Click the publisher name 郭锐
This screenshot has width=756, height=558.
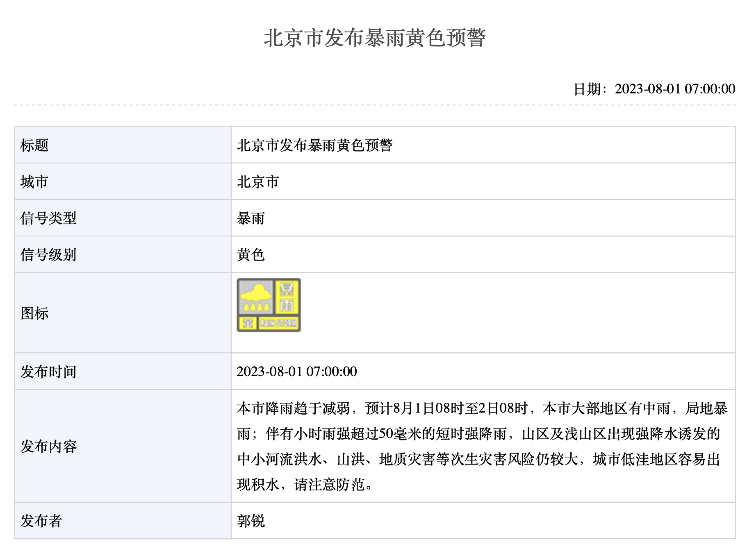coord(251,521)
